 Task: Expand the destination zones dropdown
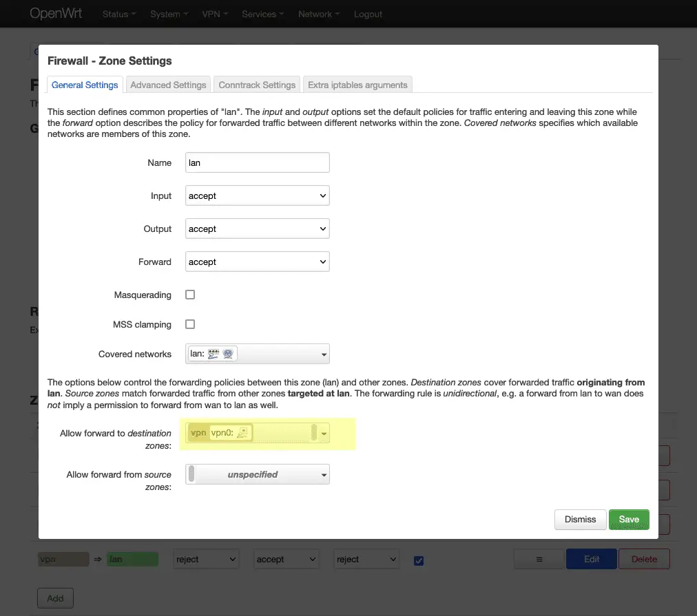(258, 433)
